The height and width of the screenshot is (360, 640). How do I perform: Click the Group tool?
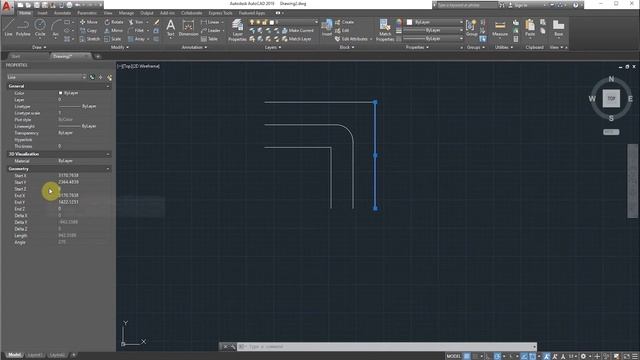pos(471,28)
